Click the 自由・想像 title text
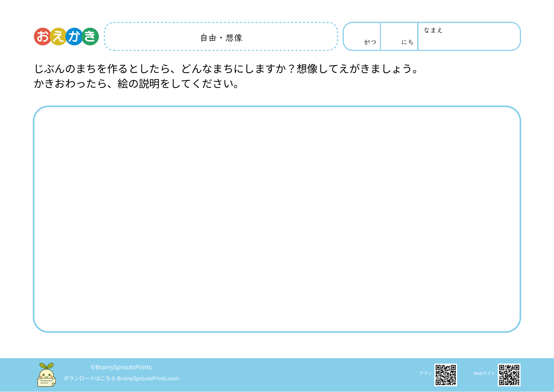Viewport: 554px width, 392px height. coord(221,38)
